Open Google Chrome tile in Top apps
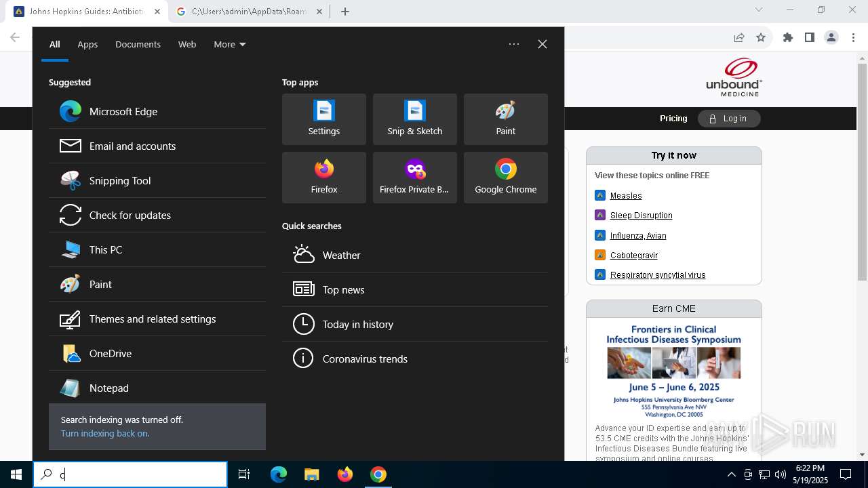 (x=505, y=177)
